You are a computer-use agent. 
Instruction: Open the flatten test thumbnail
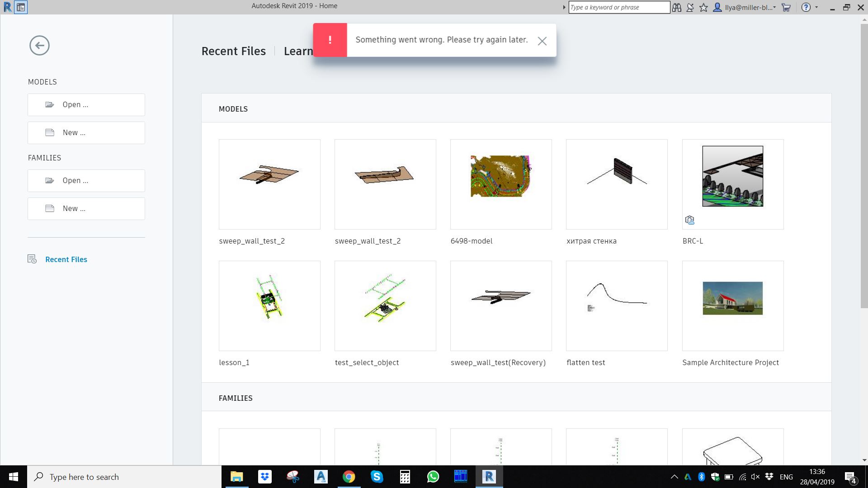click(x=617, y=306)
